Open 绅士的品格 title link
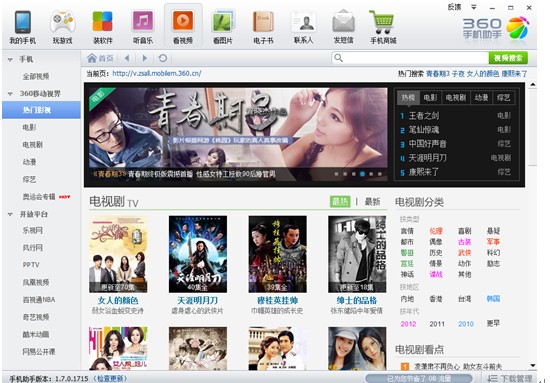 [357, 301]
